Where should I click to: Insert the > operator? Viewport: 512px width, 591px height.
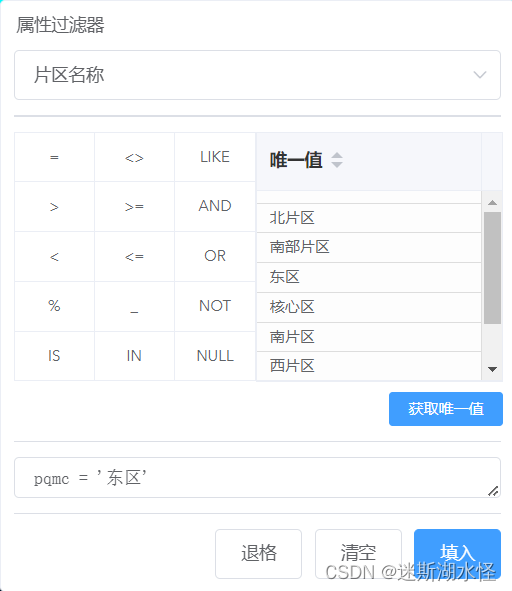coord(54,207)
